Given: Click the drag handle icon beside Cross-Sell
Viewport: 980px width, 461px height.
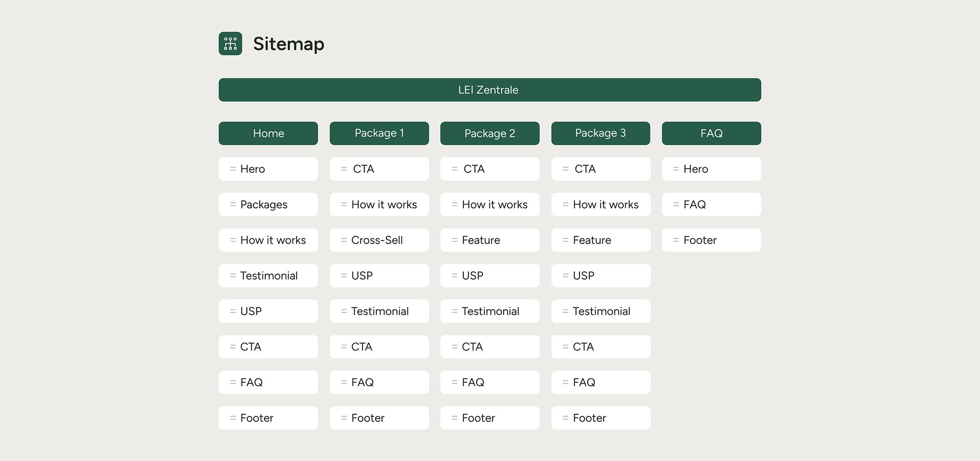Looking at the screenshot, I should pos(344,240).
